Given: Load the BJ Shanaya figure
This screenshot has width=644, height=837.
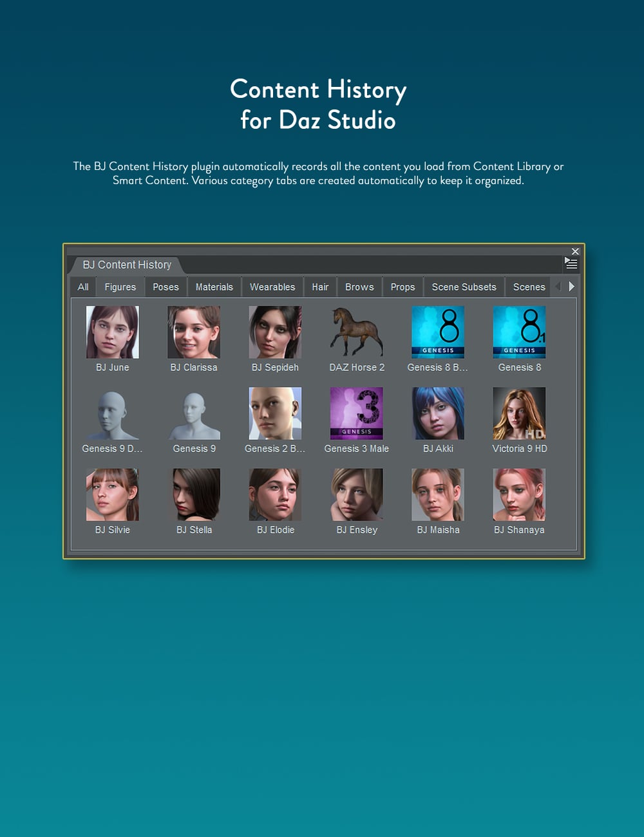Looking at the screenshot, I should tap(519, 494).
